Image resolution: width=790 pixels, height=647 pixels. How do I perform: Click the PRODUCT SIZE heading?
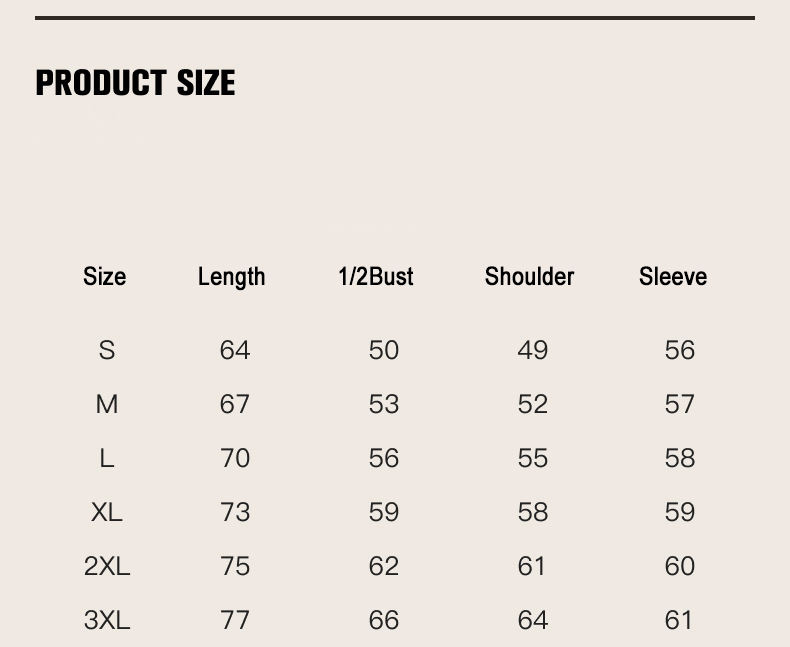pyautogui.click(x=135, y=83)
